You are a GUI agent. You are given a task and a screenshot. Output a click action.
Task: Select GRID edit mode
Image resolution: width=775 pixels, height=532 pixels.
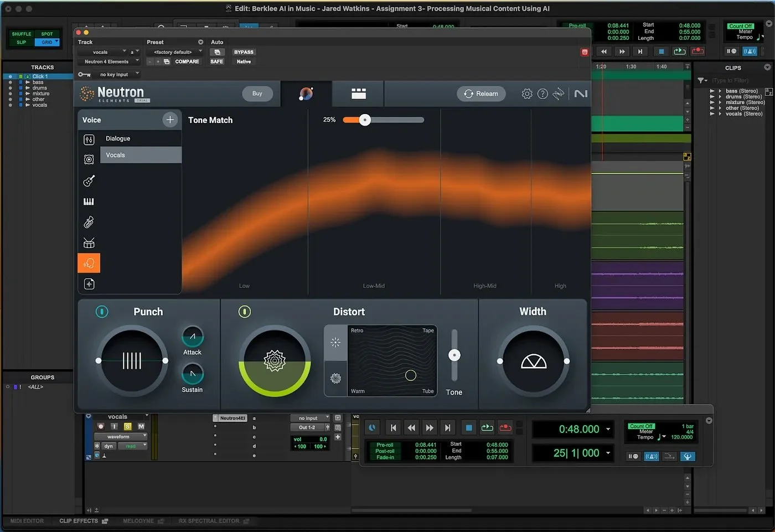coord(47,42)
